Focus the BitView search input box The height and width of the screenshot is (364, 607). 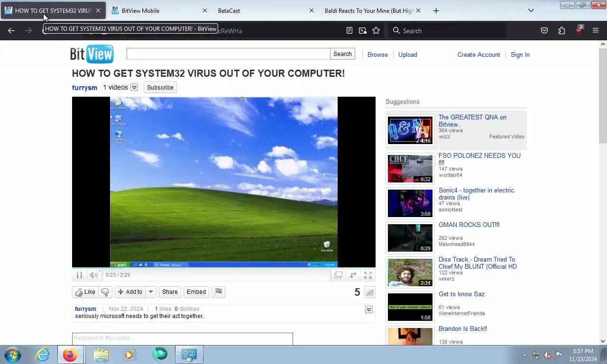click(x=228, y=54)
